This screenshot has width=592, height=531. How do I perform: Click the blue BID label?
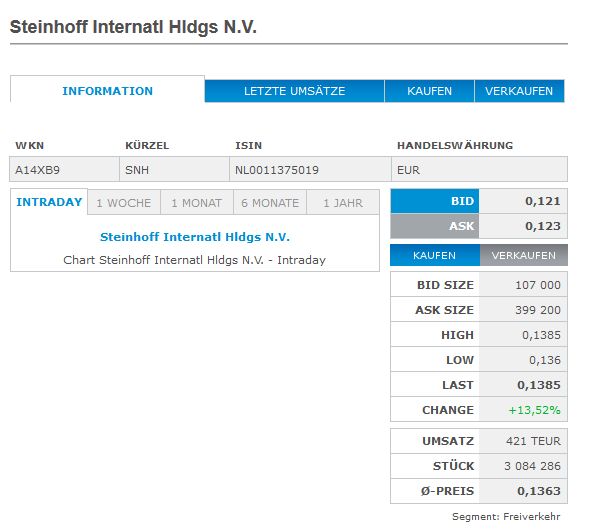point(435,201)
